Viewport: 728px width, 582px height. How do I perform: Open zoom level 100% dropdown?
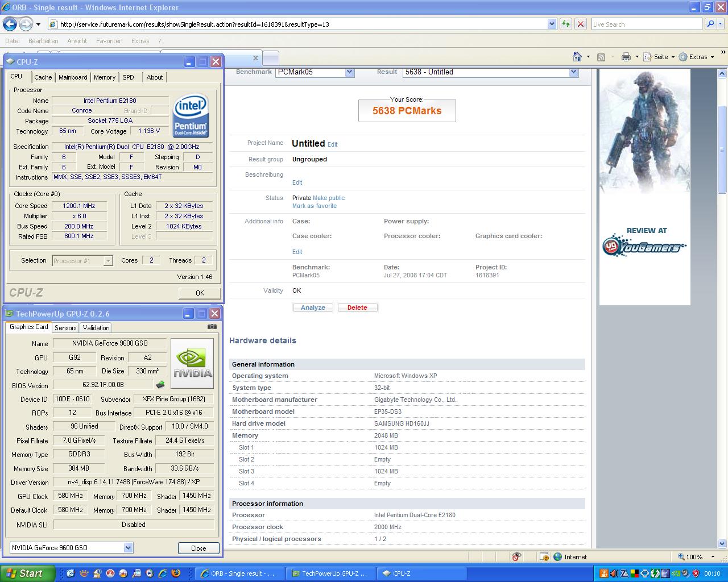point(714,557)
